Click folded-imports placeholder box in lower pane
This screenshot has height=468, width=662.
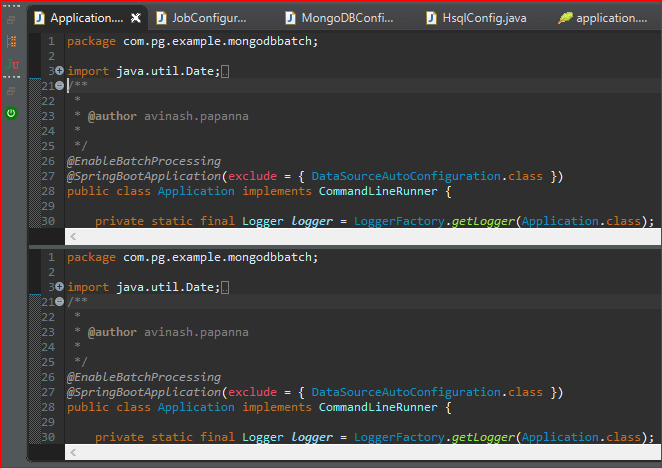[225, 287]
